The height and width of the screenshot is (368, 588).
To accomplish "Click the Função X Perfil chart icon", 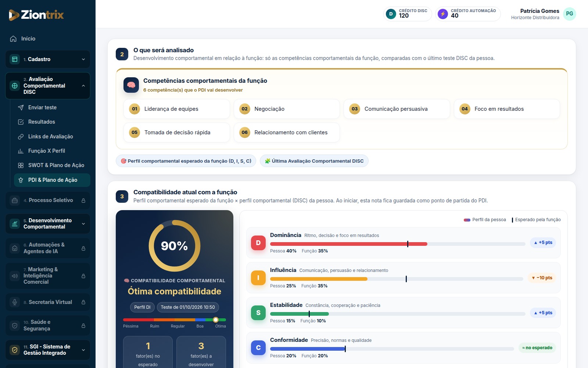I will pyautogui.click(x=21, y=151).
